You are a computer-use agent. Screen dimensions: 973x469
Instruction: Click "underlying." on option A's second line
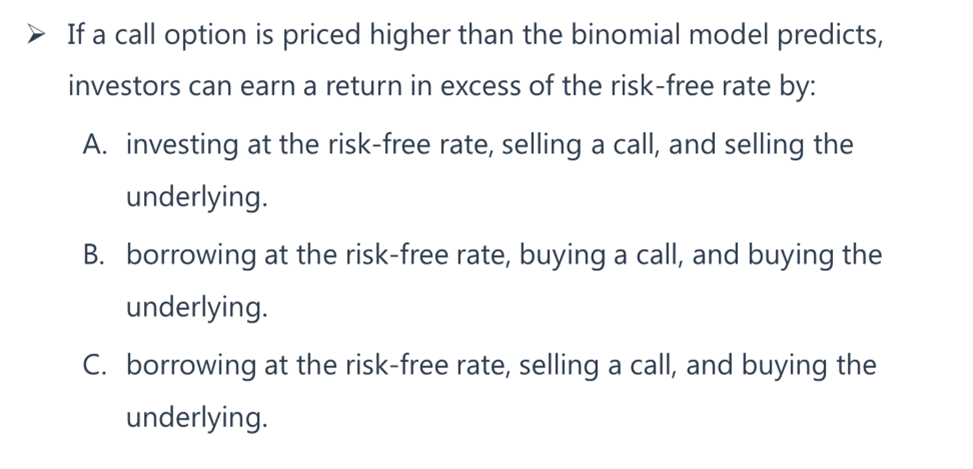pyautogui.click(x=197, y=197)
